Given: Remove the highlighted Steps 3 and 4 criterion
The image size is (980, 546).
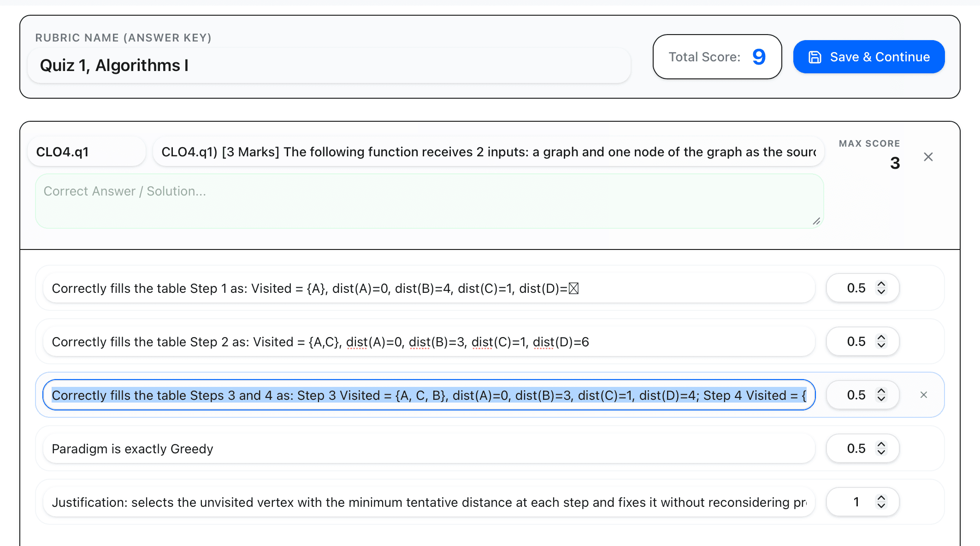Looking at the screenshot, I should pos(924,395).
